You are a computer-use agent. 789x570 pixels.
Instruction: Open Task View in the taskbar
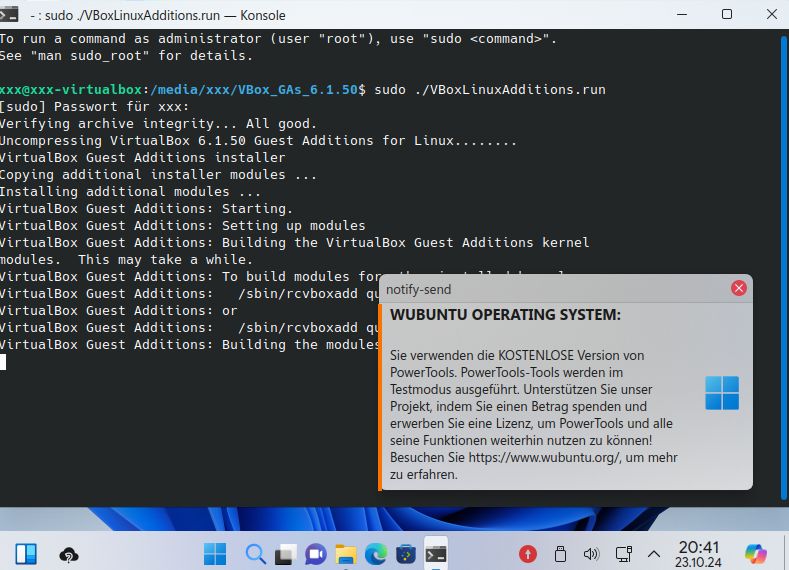285,554
